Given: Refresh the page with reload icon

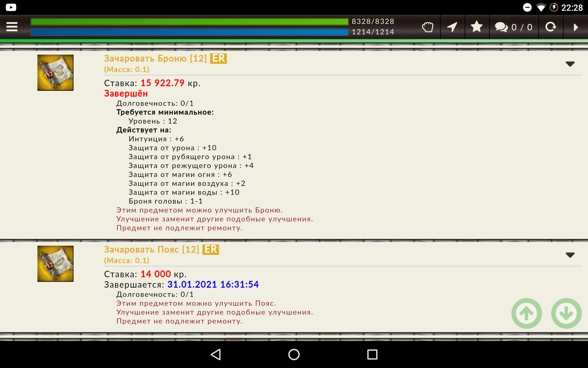Looking at the screenshot, I should (x=551, y=27).
